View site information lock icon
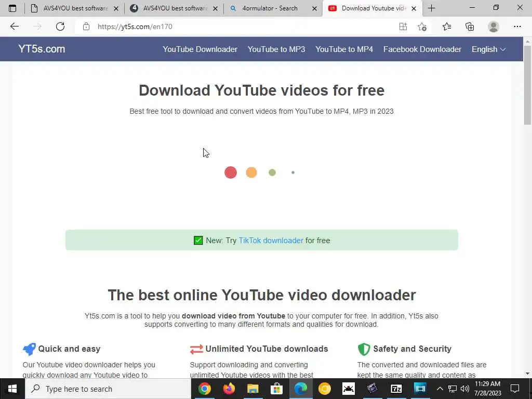532x399 pixels. pyautogui.click(x=86, y=26)
